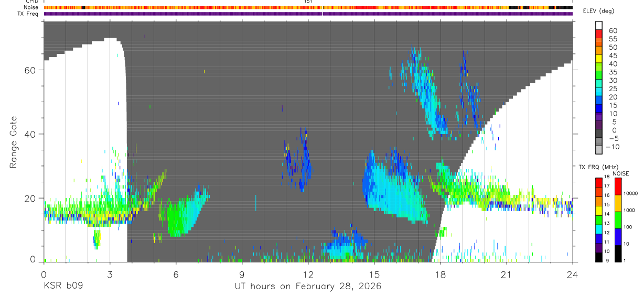Click the 'ELEV (deg)' colorbar title

pos(598,11)
